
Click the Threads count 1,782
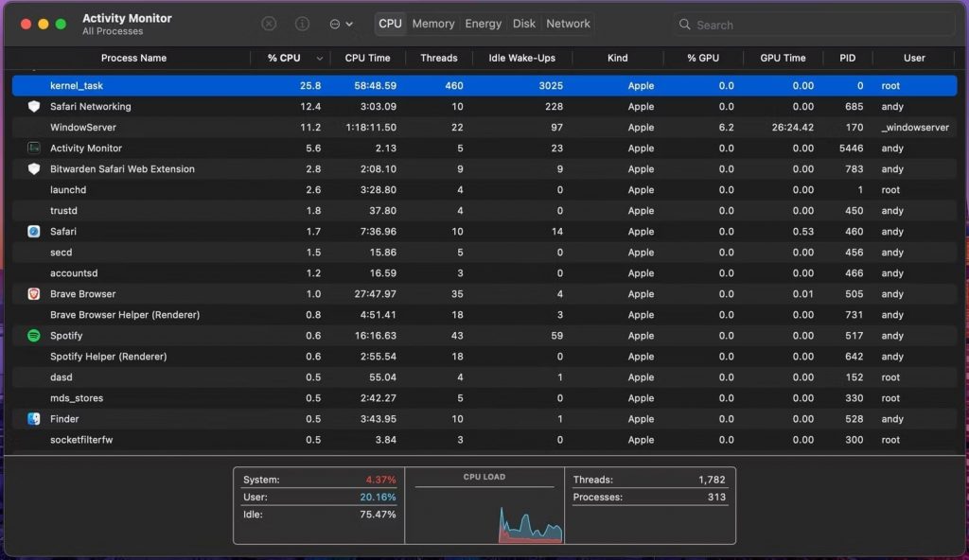pos(712,480)
